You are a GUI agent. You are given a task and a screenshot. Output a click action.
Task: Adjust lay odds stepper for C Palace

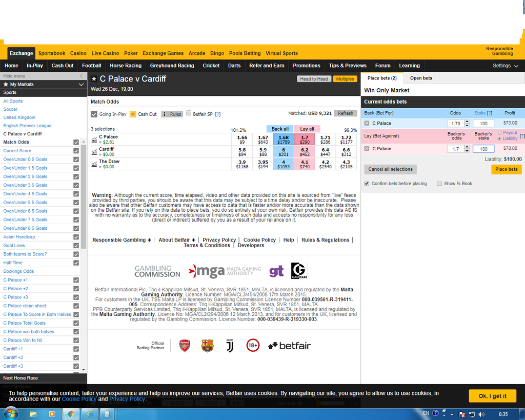point(467,149)
